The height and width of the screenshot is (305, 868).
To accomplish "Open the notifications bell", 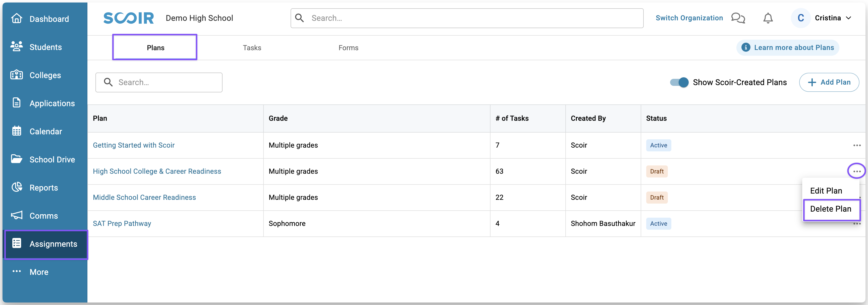I will [x=768, y=18].
